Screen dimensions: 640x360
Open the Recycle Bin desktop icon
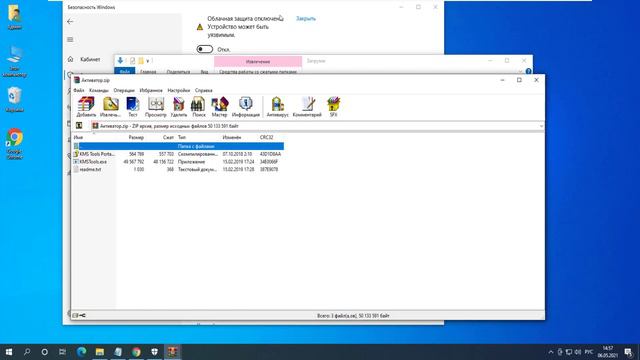pyautogui.click(x=15, y=99)
